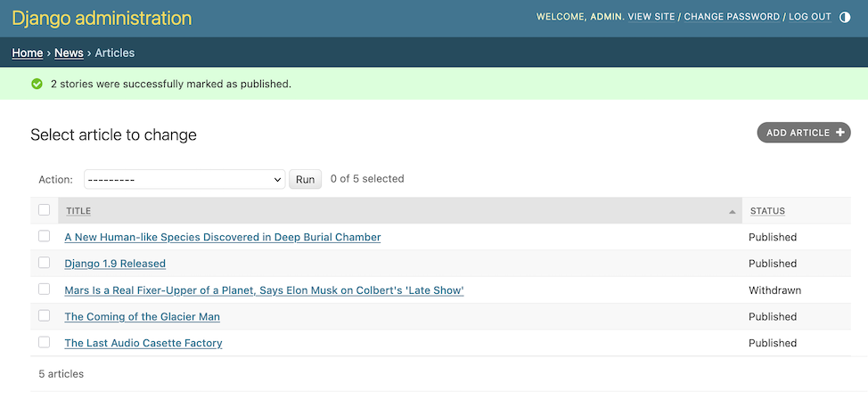Toggle the light/dark theme icon
868x399 pixels.
click(845, 17)
